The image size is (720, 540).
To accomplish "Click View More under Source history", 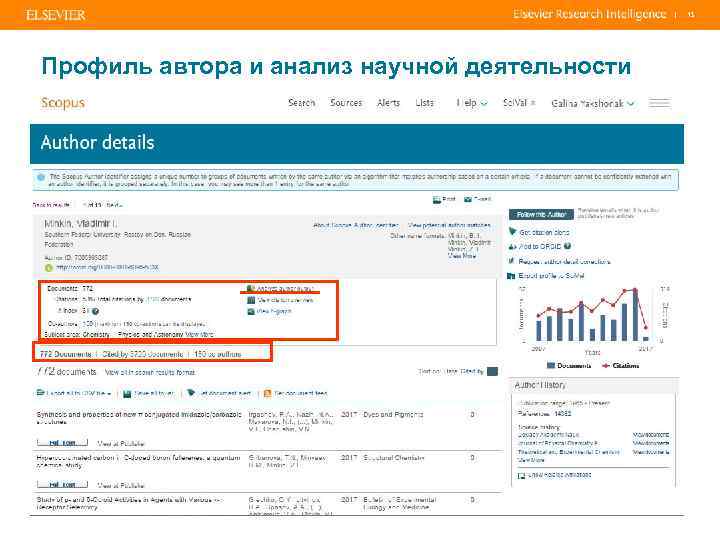I will tap(531, 460).
